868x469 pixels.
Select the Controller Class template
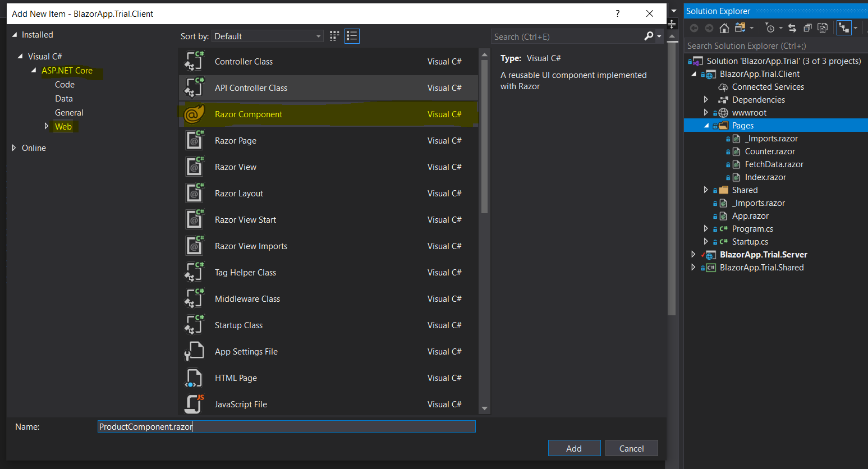click(244, 61)
